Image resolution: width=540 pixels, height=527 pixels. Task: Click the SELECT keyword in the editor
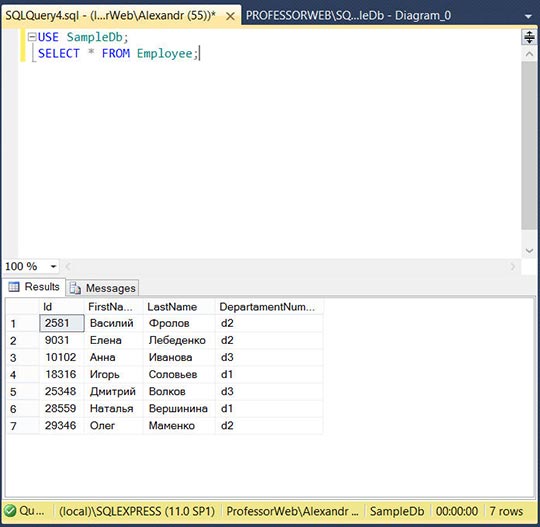click(59, 53)
